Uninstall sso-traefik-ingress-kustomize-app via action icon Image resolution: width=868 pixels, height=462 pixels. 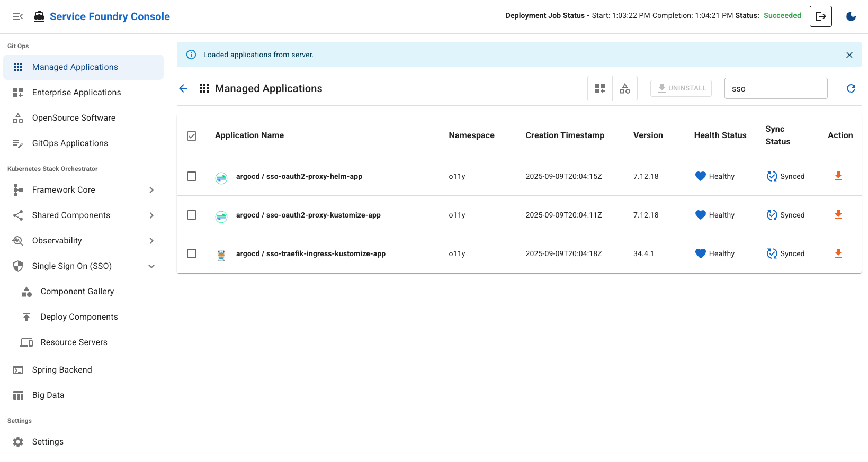[x=838, y=253]
